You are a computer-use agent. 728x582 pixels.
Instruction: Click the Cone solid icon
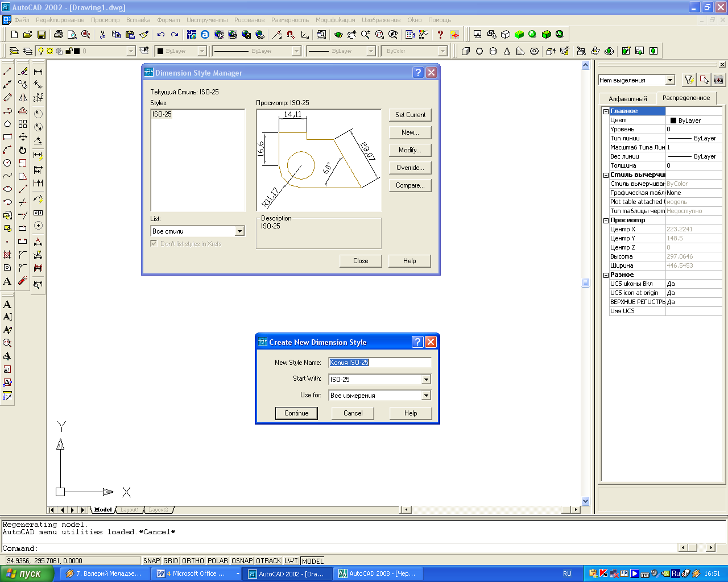coord(507,51)
